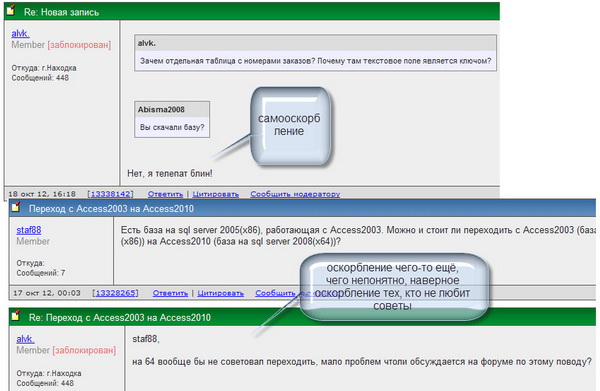Click 'Откуда: г.Находка' in first post
Viewport: 600px width, 391px height.
coord(44,68)
